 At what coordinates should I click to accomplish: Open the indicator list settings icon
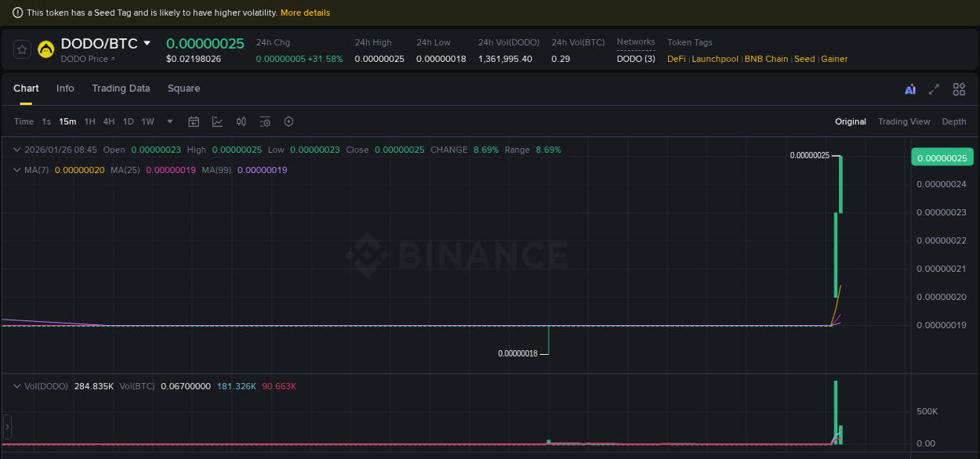point(265,121)
